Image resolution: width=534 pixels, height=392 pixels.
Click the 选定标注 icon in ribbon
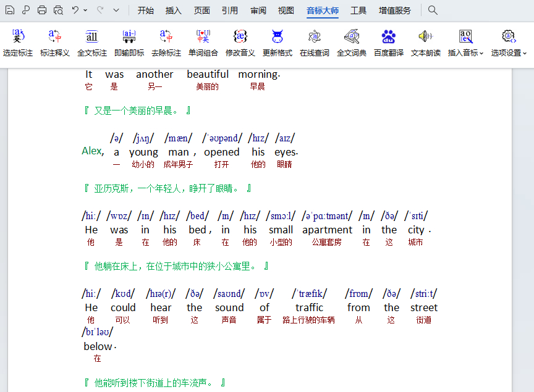pyautogui.click(x=18, y=36)
